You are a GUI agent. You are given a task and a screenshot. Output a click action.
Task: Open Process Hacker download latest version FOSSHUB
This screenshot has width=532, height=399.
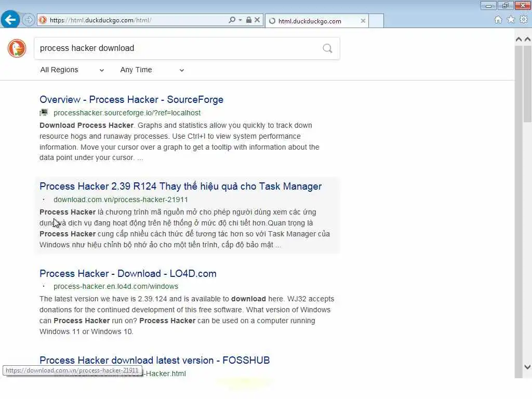pyautogui.click(x=154, y=361)
